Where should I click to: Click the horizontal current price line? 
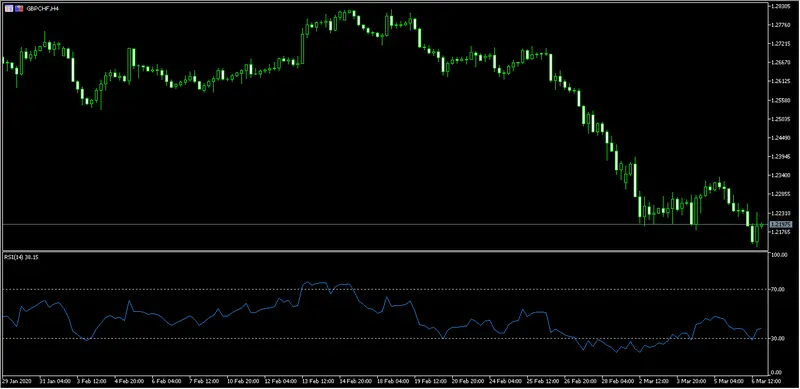point(383,225)
